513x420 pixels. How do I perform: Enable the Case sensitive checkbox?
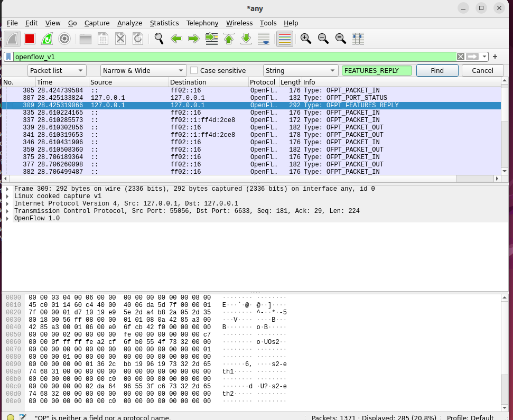tap(194, 71)
